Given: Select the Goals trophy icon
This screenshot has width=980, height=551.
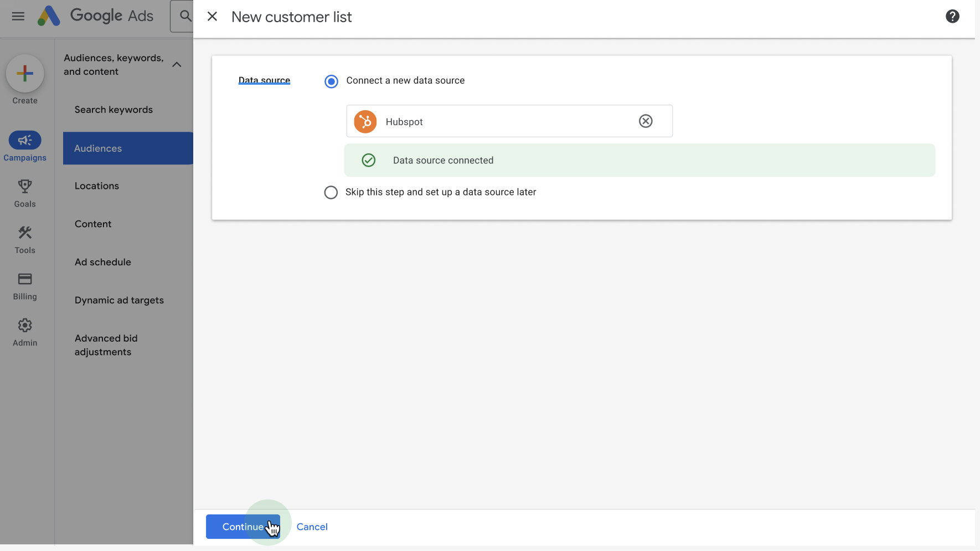Looking at the screenshot, I should [x=24, y=187].
